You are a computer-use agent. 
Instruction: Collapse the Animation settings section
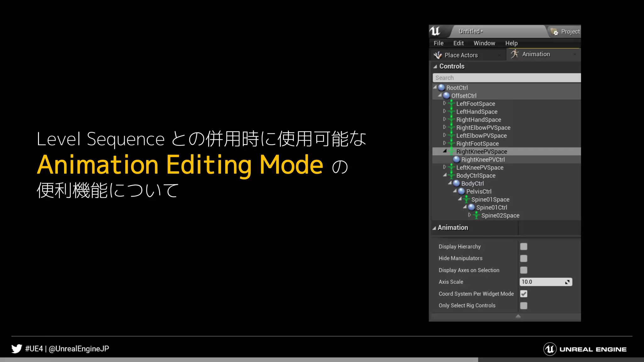(434, 228)
